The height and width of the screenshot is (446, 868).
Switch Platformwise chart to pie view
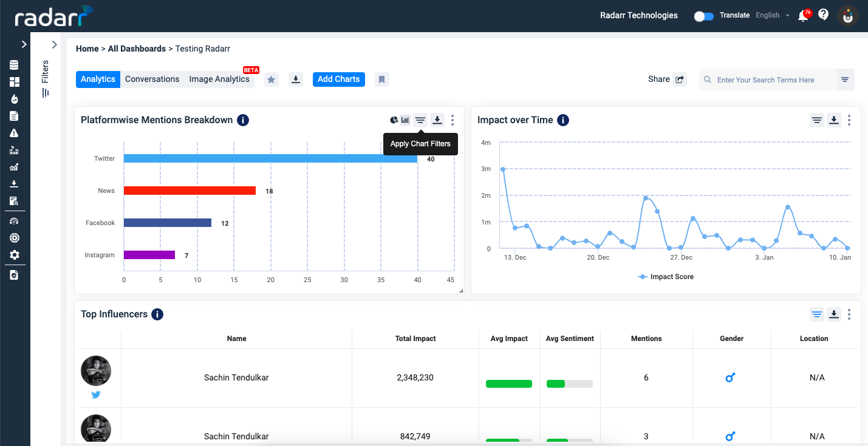pyautogui.click(x=394, y=120)
